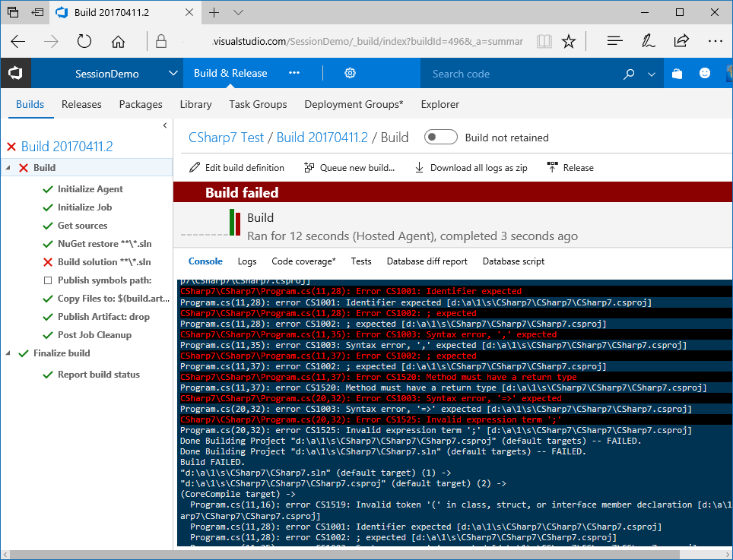Open the Database script tab

[513, 261]
